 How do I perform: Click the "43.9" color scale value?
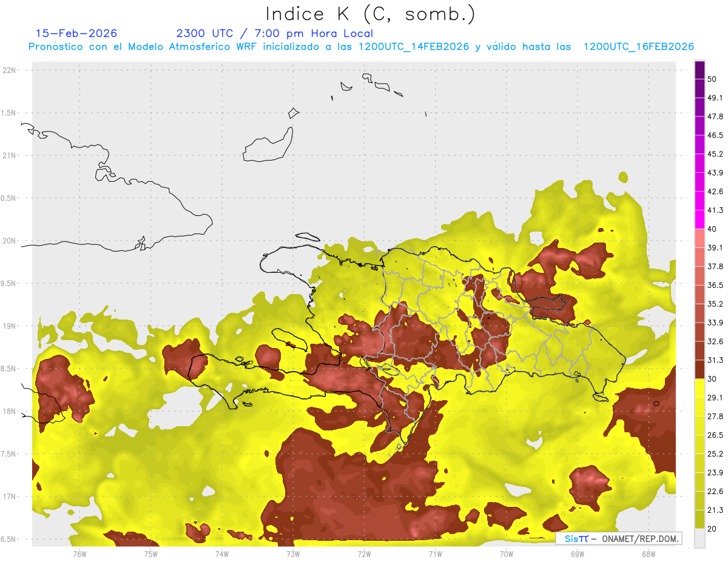click(715, 173)
